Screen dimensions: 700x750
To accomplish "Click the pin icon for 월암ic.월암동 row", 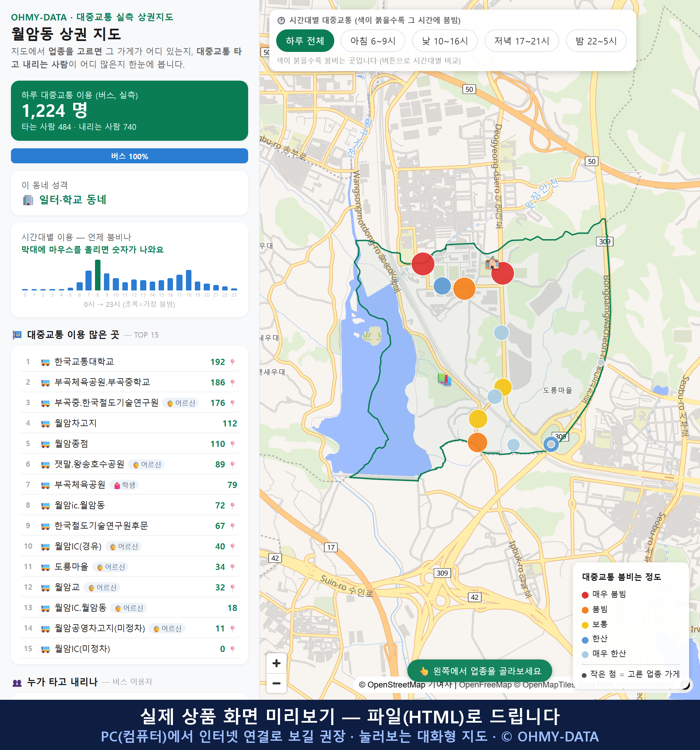I will (232, 506).
